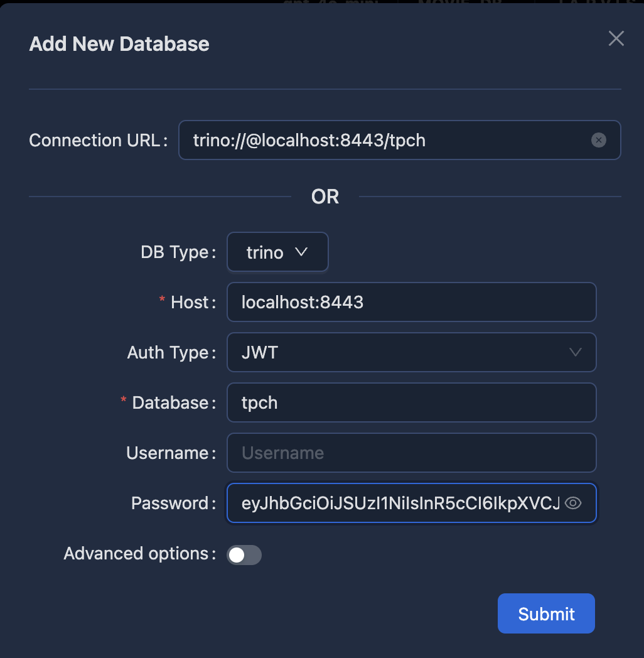644x658 pixels.
Task: Click the trino DB Type selector box
Action: click(277, 252)
